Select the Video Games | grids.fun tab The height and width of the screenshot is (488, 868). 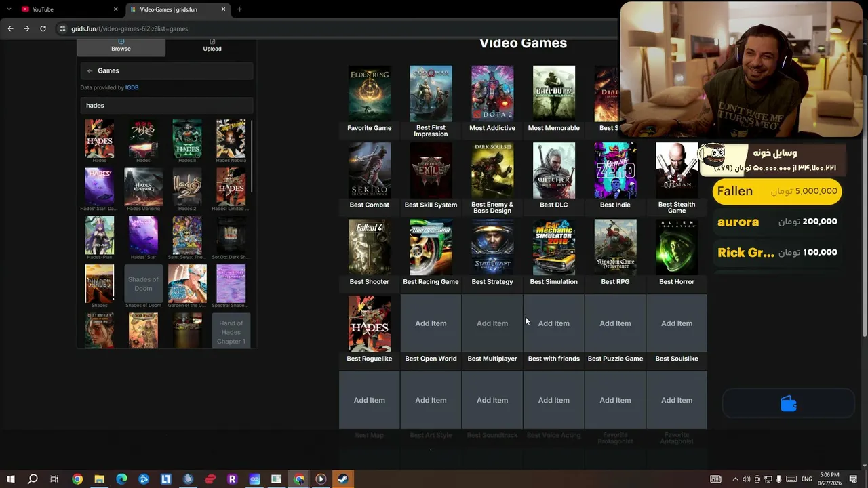178,9
